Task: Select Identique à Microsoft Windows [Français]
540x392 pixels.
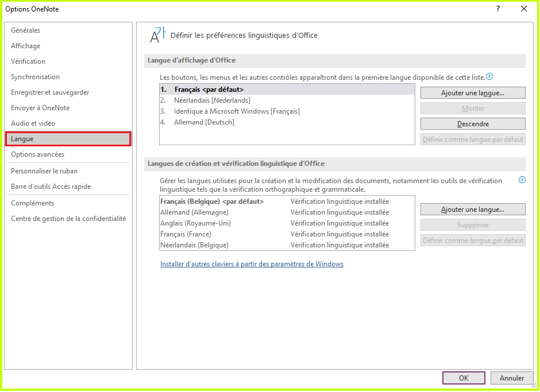Action: tap(287, 111)
